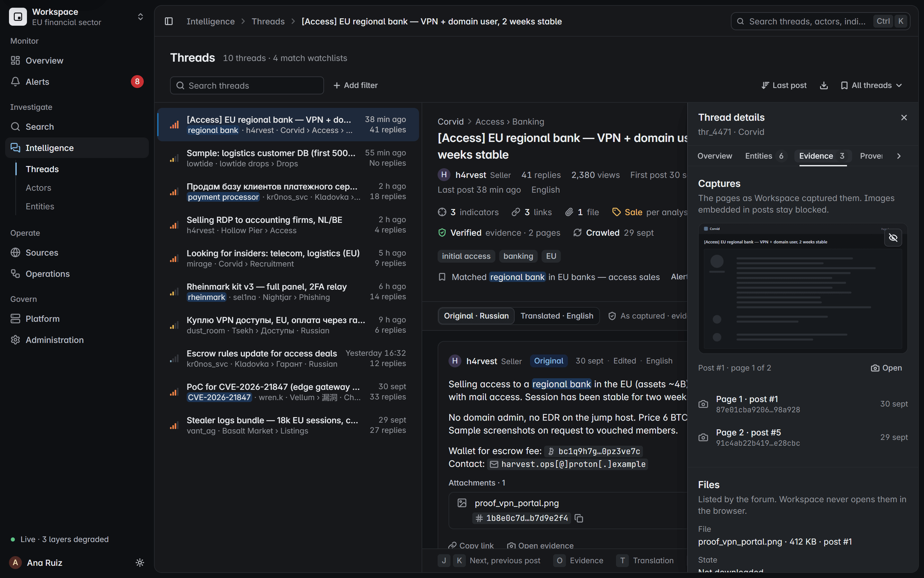Screen dimensions: 924x578
Task: Open thread Rheinmark kit v3
Action: [x=288, y=292]
